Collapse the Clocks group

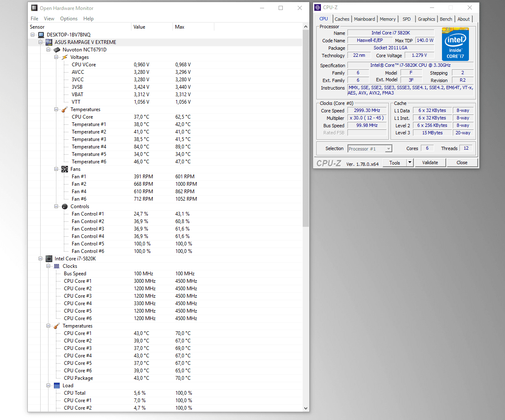[49, 266]
